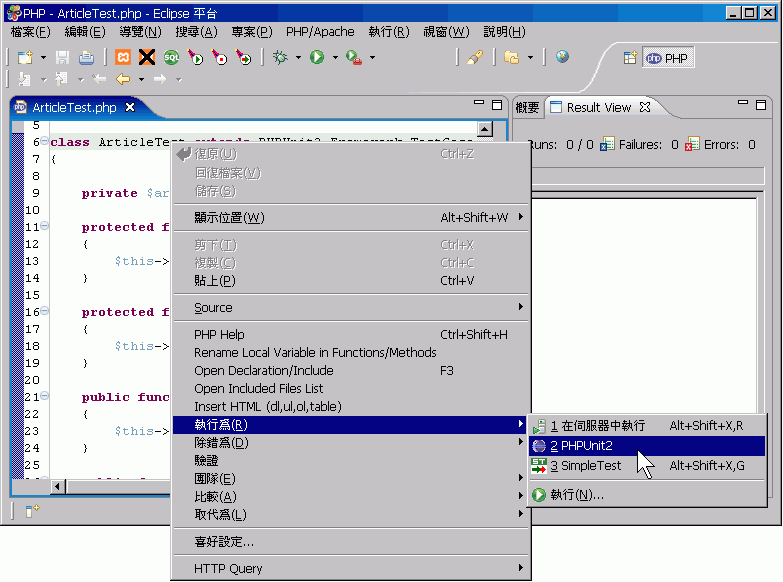Select the ArticleTest.php editor tab
This screenshot has height=582, width=783.
[74, 107]
